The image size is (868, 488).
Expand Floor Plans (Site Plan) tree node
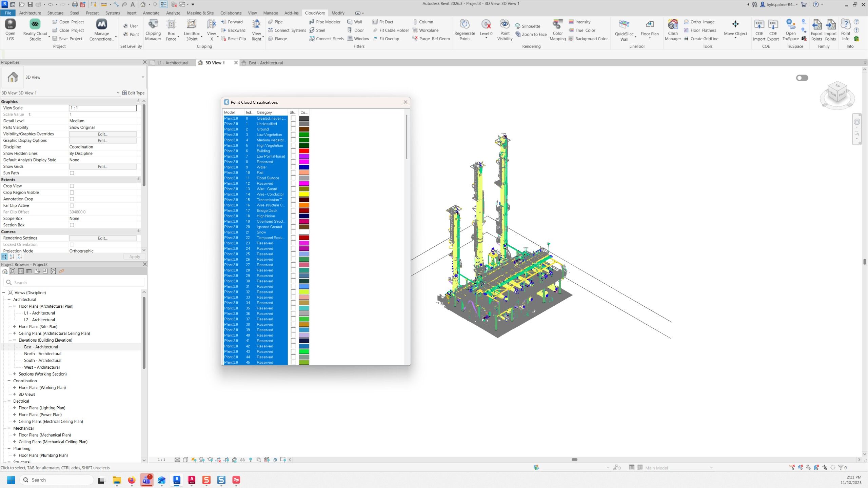15,327
